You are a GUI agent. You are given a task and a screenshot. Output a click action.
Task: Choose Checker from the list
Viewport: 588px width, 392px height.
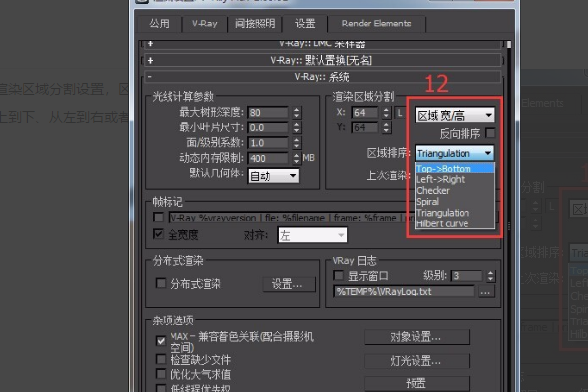[455, 190]
